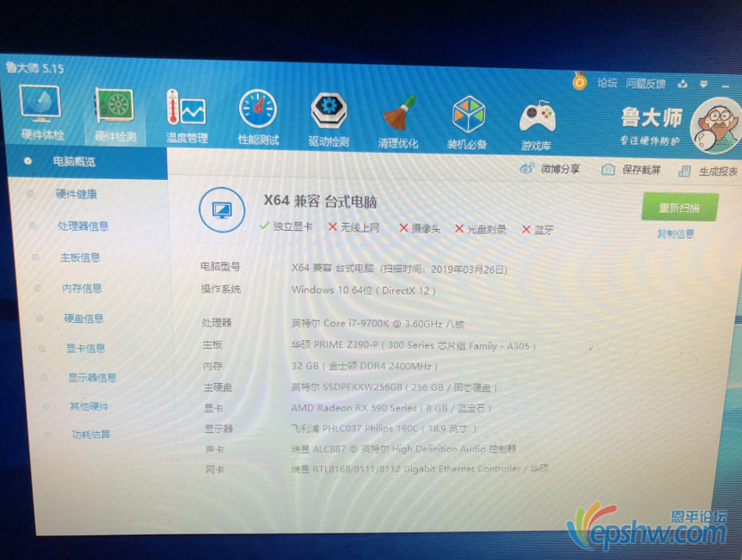Screen dimensions: 742x560
Task: Share via 微博分享
Action: coord(550,169)
